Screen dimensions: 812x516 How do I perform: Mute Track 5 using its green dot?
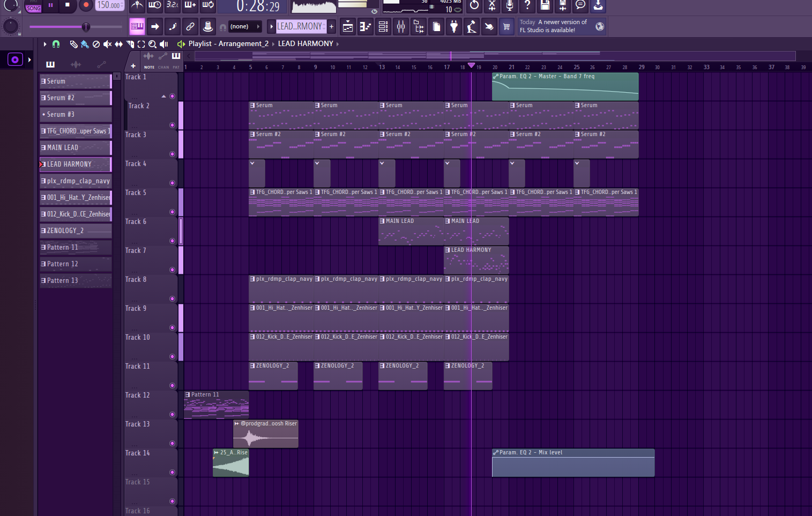[x=172, y=212]
